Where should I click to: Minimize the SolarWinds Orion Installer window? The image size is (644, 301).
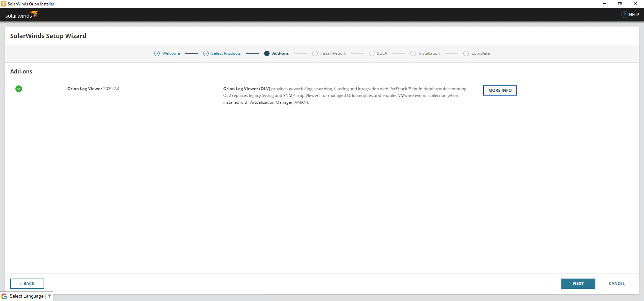point(605,4)
